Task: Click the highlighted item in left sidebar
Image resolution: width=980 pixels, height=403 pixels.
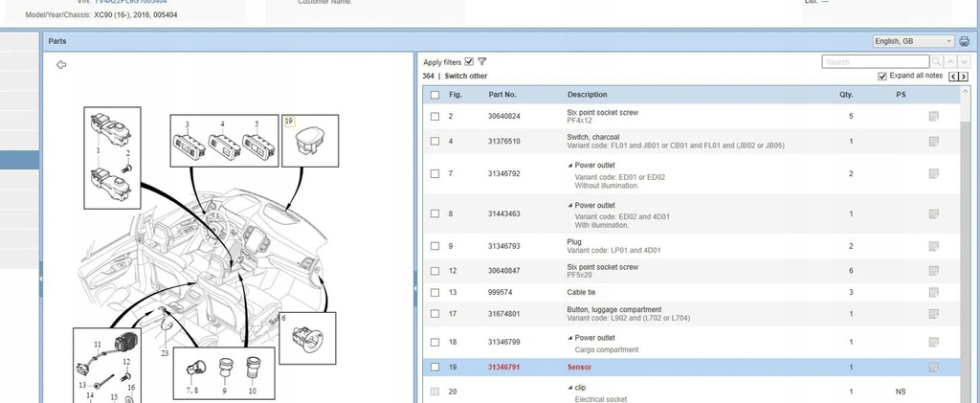Action: tap(19, 160)
